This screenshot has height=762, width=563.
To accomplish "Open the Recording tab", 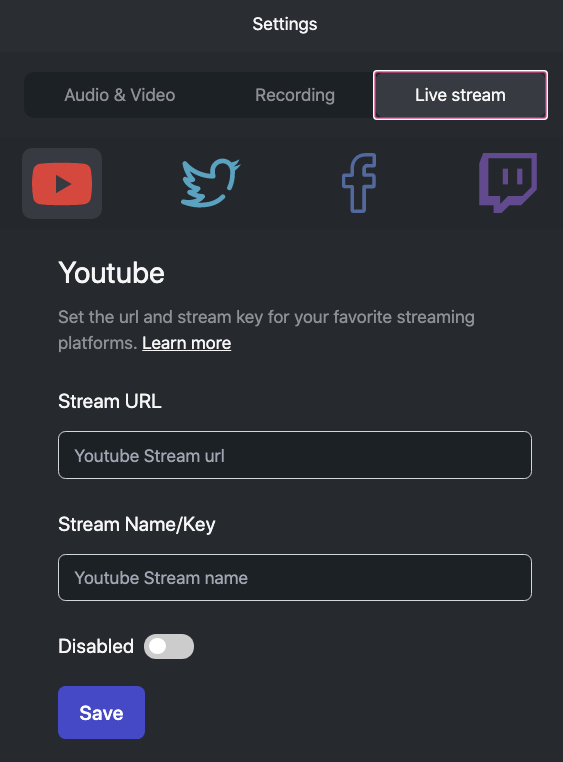I will [295, 95].
